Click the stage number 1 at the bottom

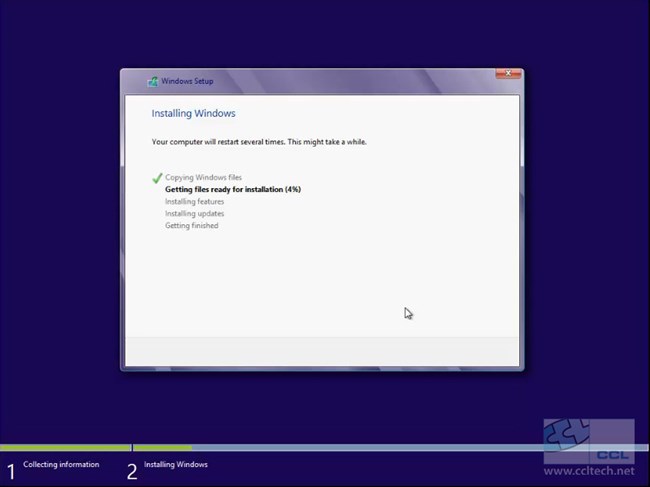click(11, 472)
